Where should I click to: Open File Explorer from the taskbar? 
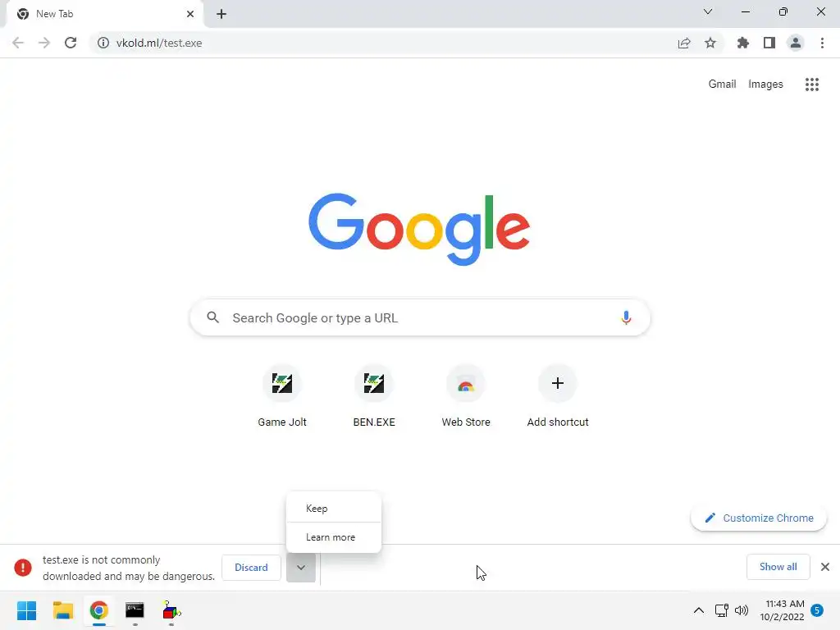(63, 610)
